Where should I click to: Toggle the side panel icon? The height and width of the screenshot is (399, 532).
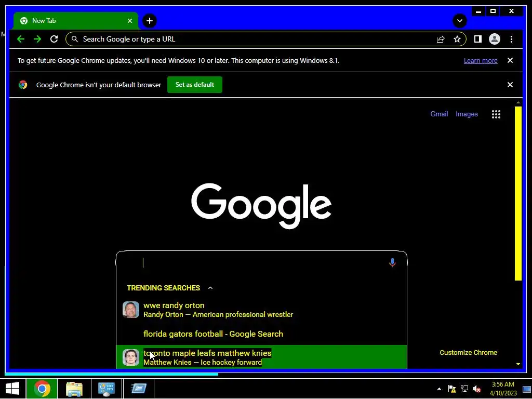478,39
